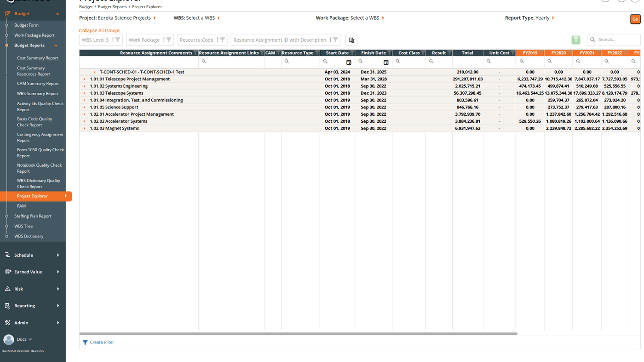644x362 pixels.
Task: Open Finish Date calendar picker icon
Action: tap(386, 62)
